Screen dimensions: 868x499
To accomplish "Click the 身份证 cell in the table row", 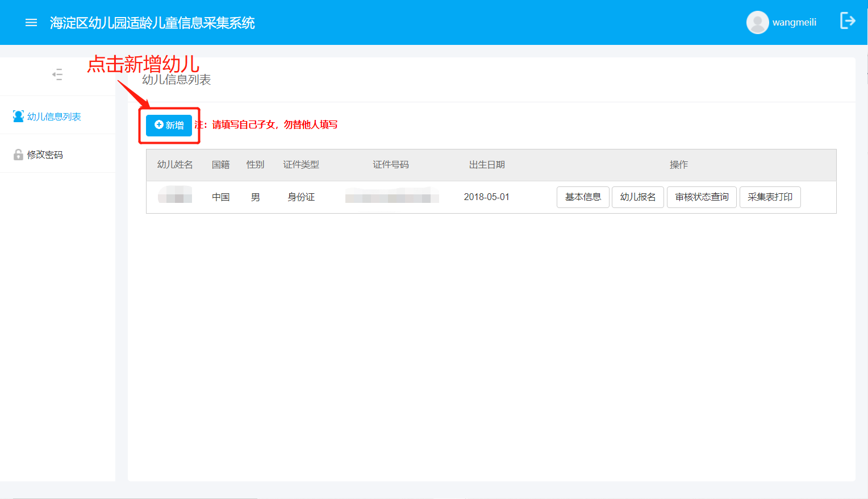I will pyautogui.click(x=301, y=197).
